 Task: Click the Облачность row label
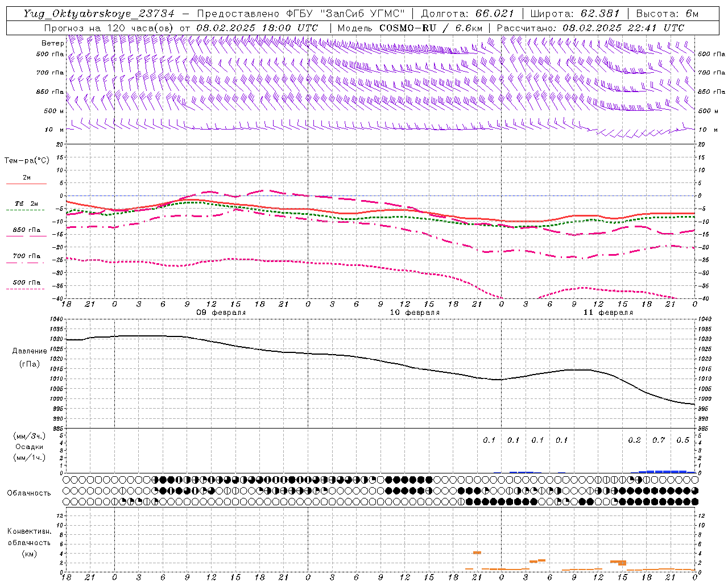click(29, 493)
